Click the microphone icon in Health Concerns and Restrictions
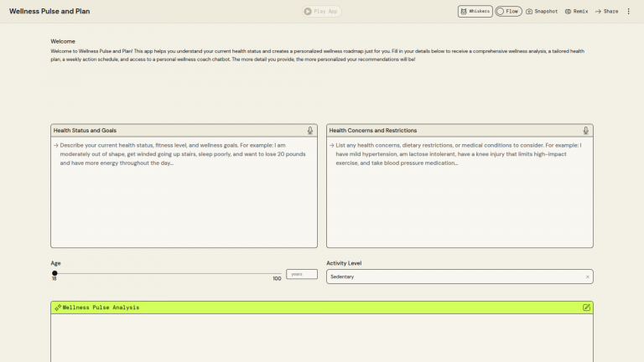The width and height of the screenshot is (644, 362). point(586,131)
